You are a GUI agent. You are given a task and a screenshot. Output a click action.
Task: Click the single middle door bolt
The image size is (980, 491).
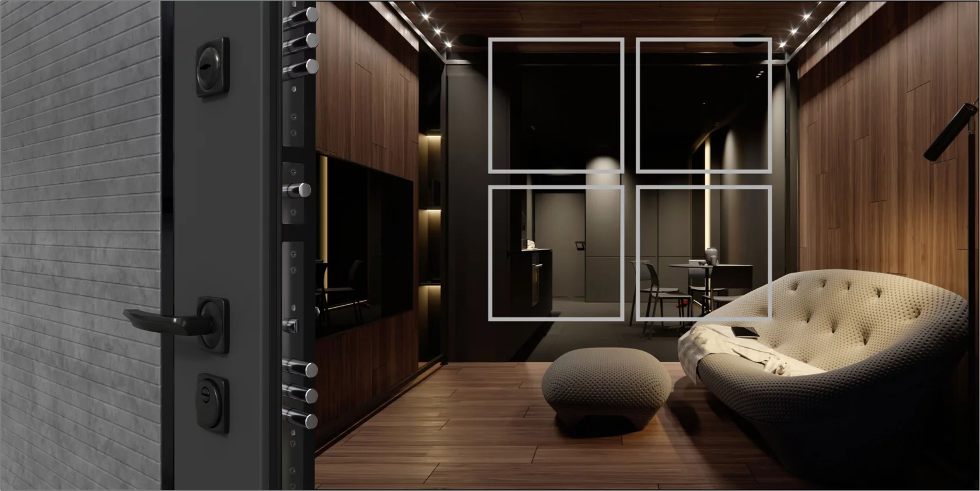tap(300, 190)
